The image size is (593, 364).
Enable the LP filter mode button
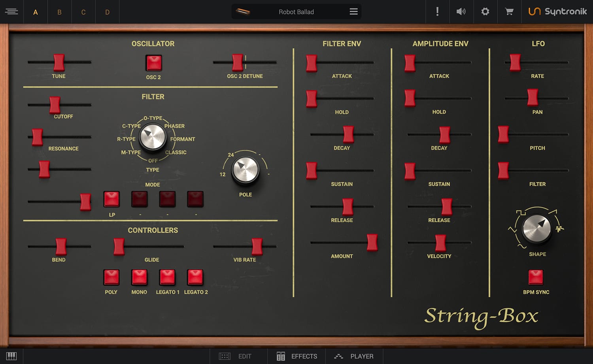pyautogui.click(x=111, y=199)
